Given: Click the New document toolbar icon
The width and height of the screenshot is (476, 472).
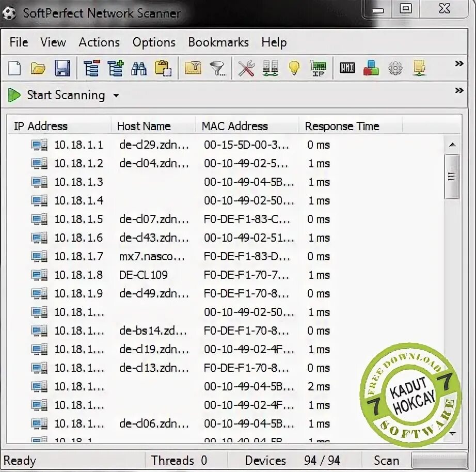Looking at the screenshot, I should coord(14,68).
